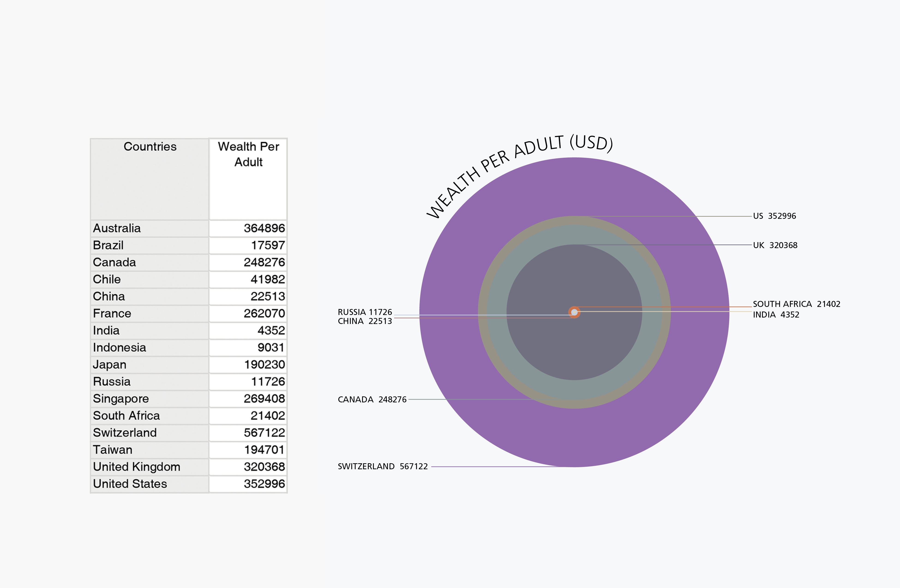Image resolution: width=900 pixels, height=588 pixels.
Task: Select the 'Indonesia' row label
Action: (x=150, y=348)
